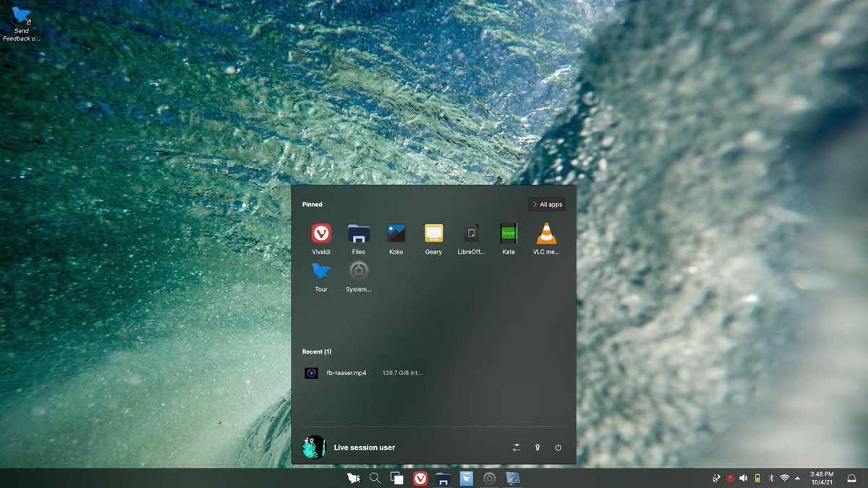Open the Wi-Fi network list
Image resolution: width=868 pixels, height=488 pixels.
(x=783, y=478)
